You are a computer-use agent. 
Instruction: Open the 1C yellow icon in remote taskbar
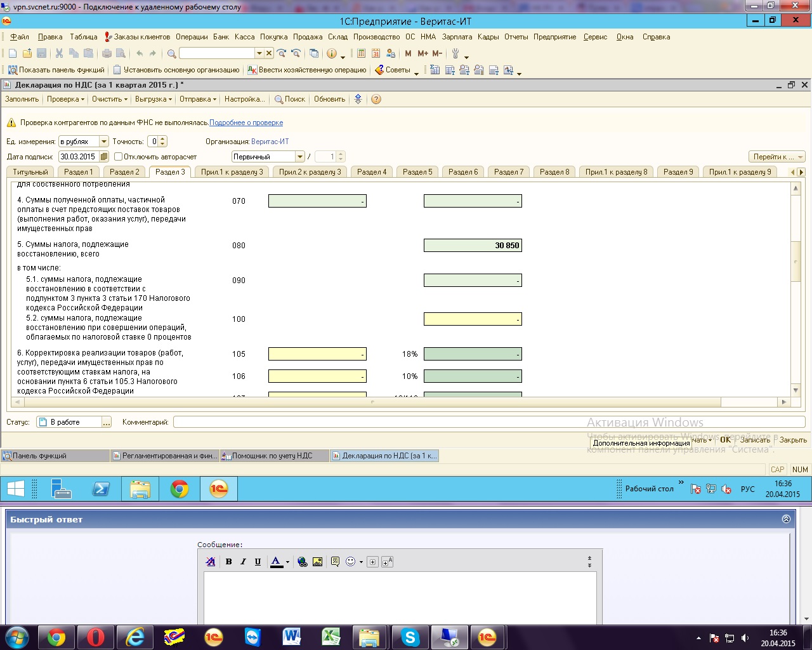(x=218, y=489)
